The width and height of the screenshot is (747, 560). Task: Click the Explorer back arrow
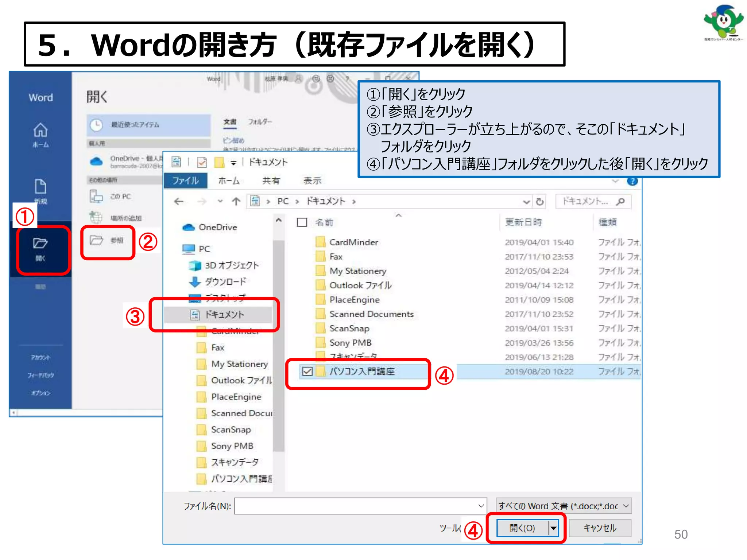(x=179, y=201)
